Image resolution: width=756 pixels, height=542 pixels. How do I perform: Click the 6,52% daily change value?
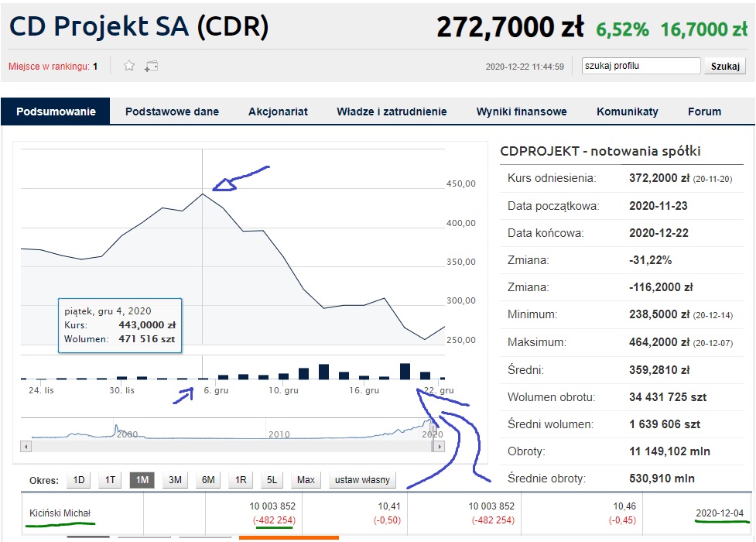(x=622, y=29)
